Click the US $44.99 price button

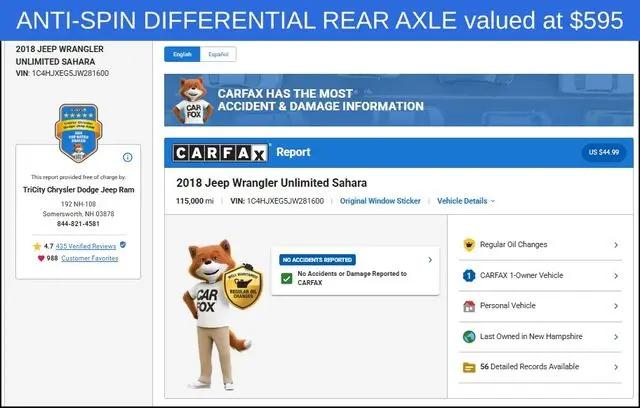[x=604, y=152]
